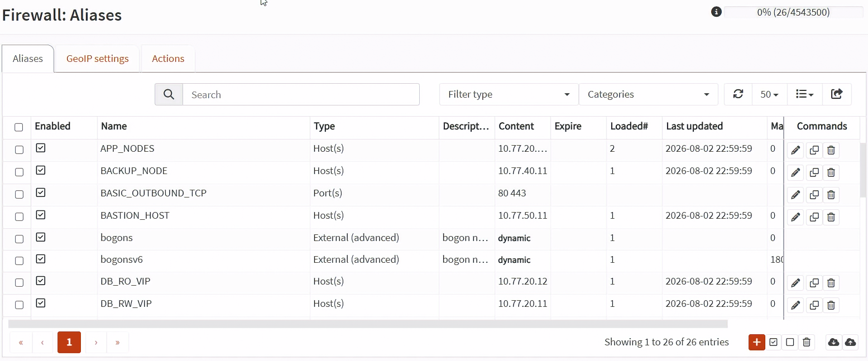
Task: Clone the BACKUP_NODE alias
Action: tap(814, 172)
